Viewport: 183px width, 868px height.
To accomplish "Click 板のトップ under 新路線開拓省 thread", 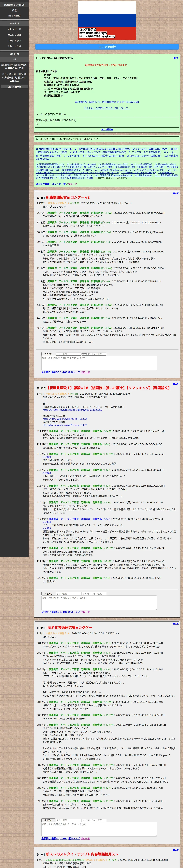I will (74, 372).
